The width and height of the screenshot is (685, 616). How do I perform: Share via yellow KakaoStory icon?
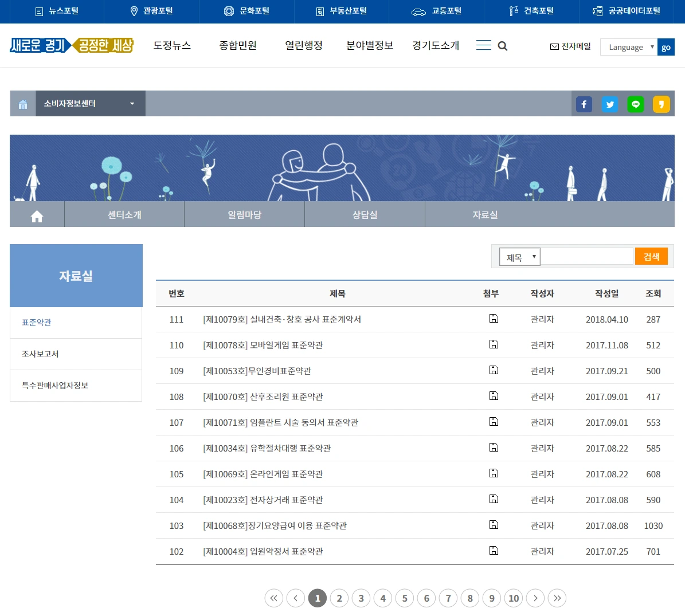point(661,104)
